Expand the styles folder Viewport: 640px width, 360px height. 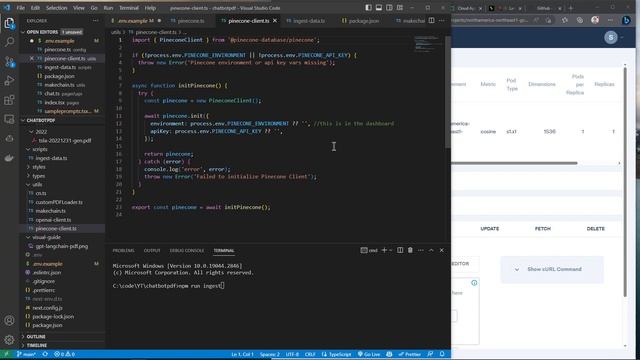pos(39,167)
